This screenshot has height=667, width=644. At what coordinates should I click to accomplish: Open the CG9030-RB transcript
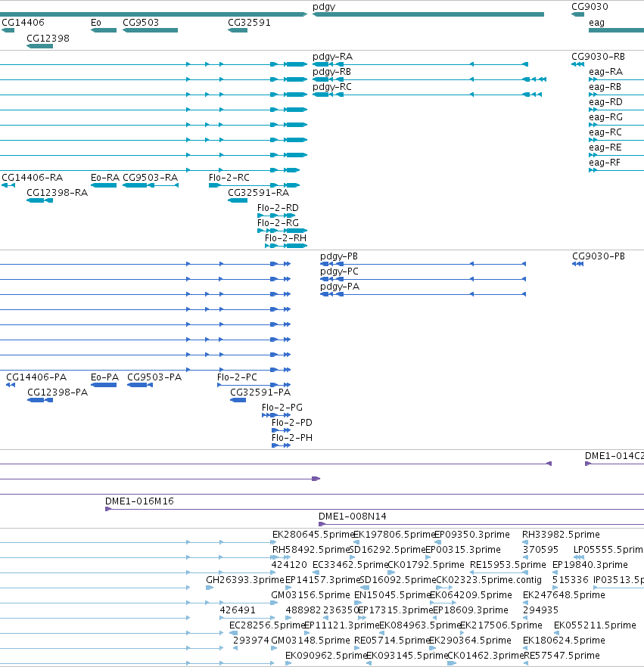click(577, 64)
